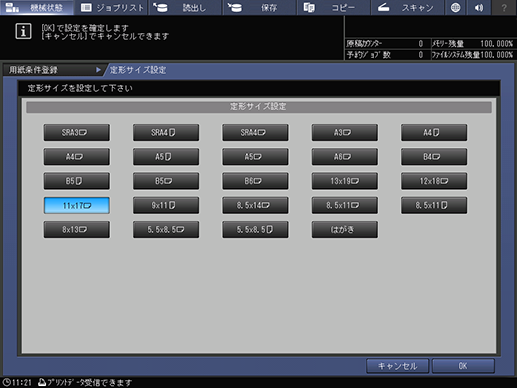Click the 定形サイズ設定 panel header

click(259, 107)
